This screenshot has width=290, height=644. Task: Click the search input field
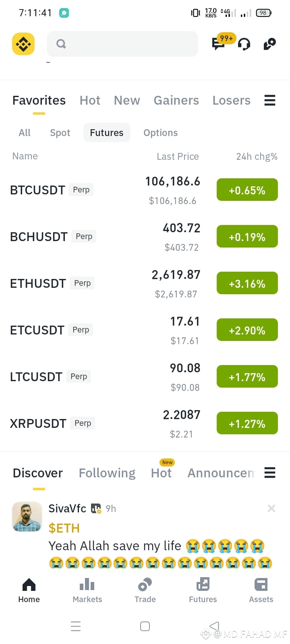122,44
